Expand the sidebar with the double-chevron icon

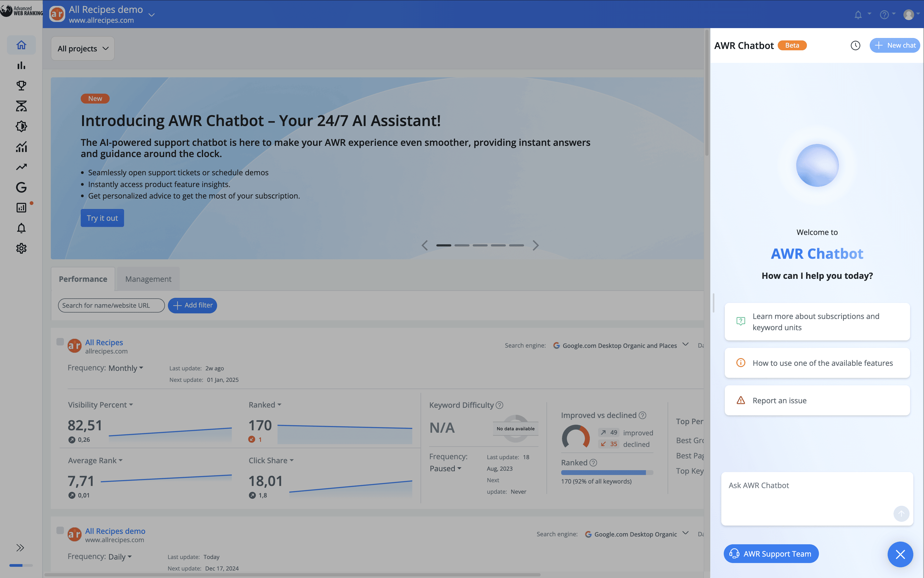click(20, 548)
